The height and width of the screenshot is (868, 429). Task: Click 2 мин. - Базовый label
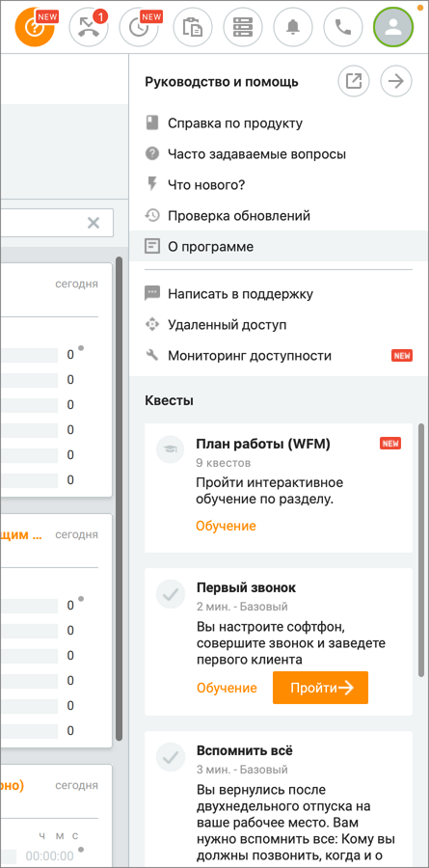[x=242, y=607]
